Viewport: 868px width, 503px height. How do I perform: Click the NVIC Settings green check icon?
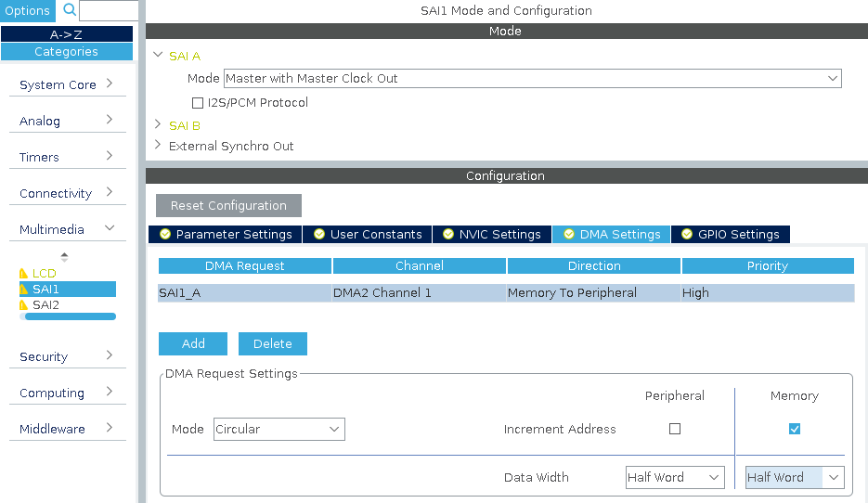click(x=448, y=235)
